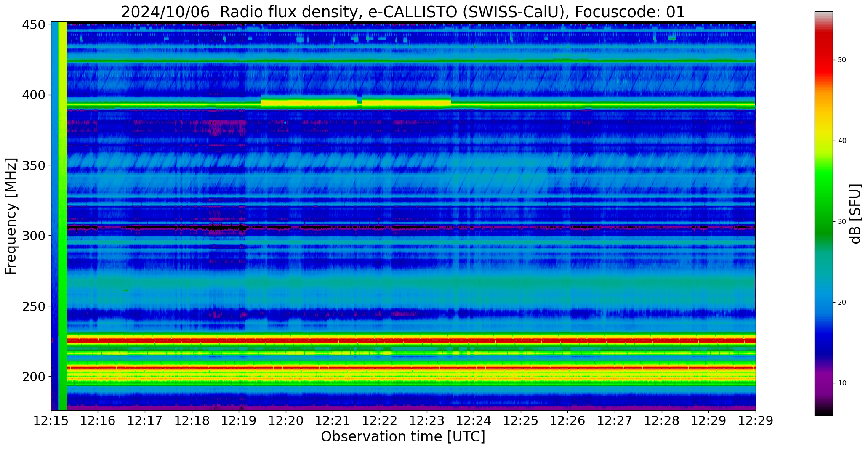Screen dimensions: 868x449
Task: Click the 12:15 time tick label
Action: click(51, 420)
